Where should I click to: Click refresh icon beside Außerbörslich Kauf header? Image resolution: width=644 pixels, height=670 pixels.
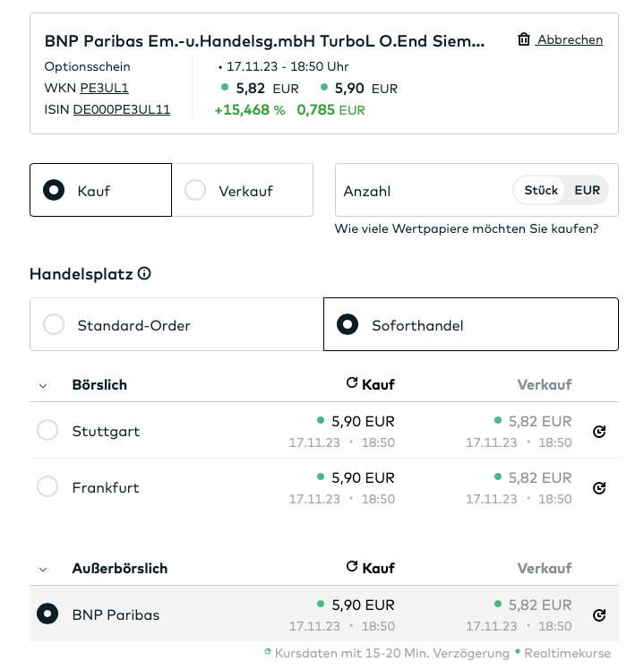[352, 567]
